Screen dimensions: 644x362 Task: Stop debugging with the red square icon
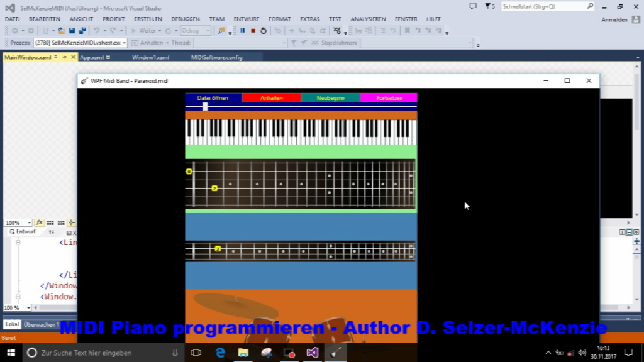[253, 31]
